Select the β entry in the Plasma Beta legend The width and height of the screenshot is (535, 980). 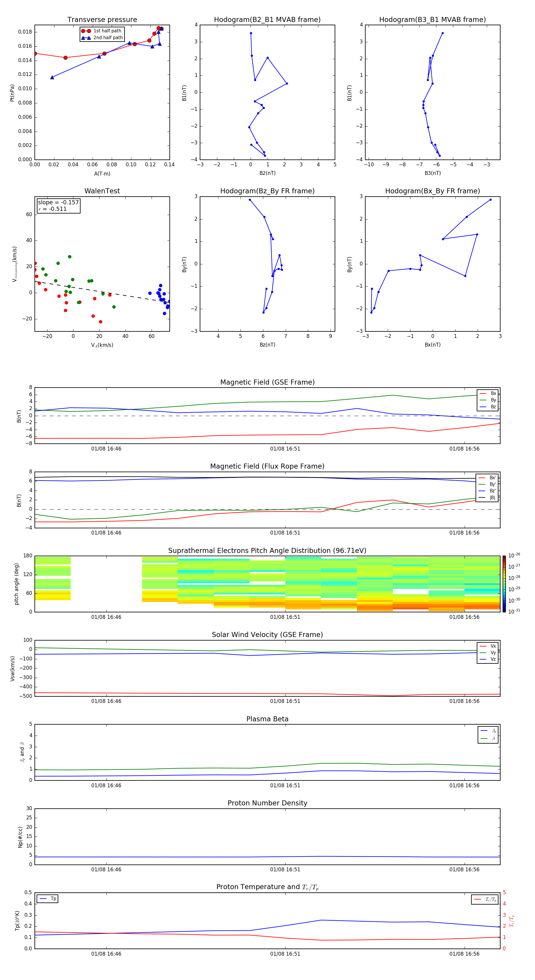click(488, 739)
